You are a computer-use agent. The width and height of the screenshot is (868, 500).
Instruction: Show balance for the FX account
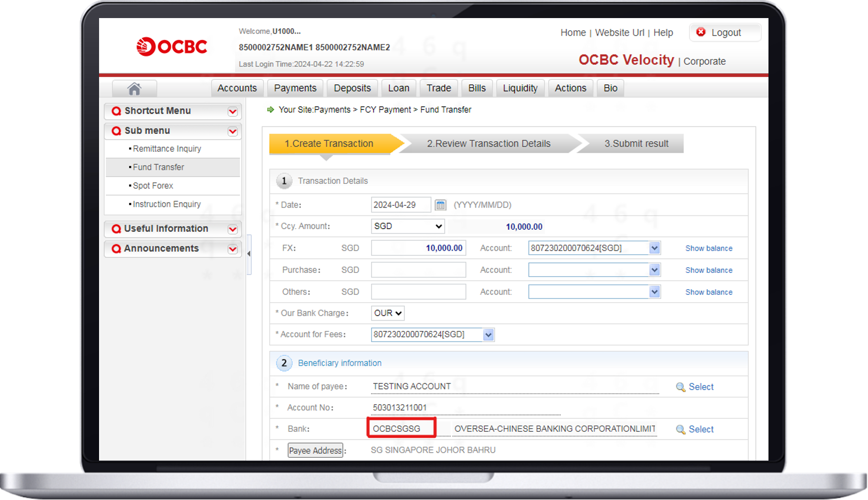pyautogui.click(x=709, y=248)
